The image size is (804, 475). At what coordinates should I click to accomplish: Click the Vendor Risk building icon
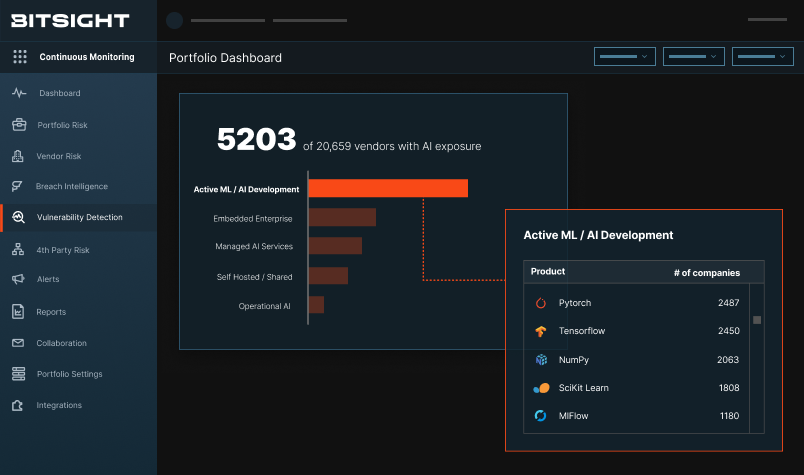click(x=18, y=156)
